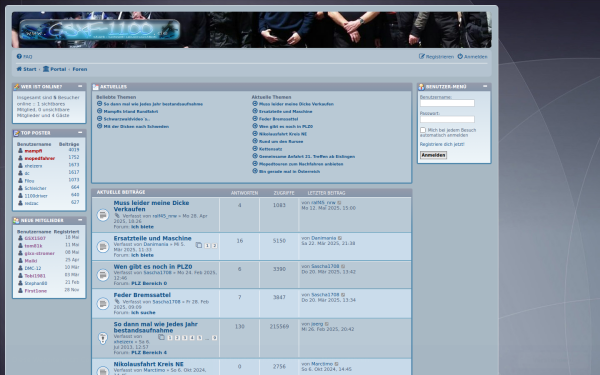Click user icon next to mampfi
The width and height of the screenshot is (600, 375).
[x=20, y=150]
